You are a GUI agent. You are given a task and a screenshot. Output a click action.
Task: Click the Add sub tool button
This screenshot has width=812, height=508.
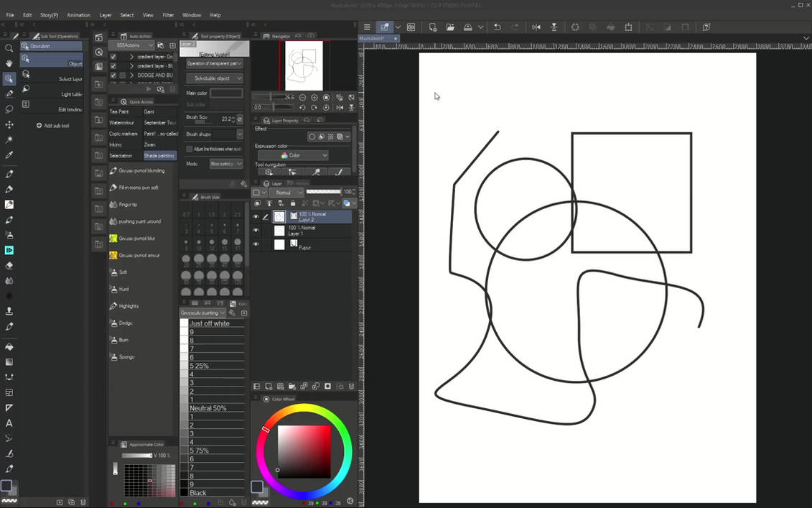coord(52,125)
